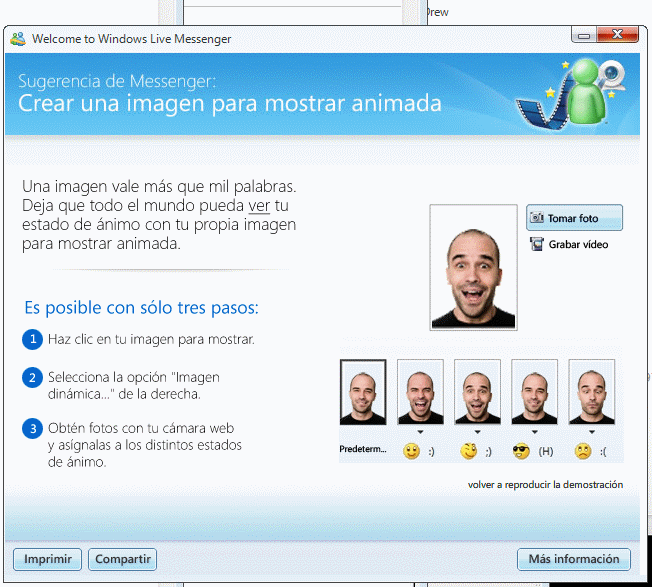
Task: Click the smiley face emoticon icon
Action: tap(411, 451)
